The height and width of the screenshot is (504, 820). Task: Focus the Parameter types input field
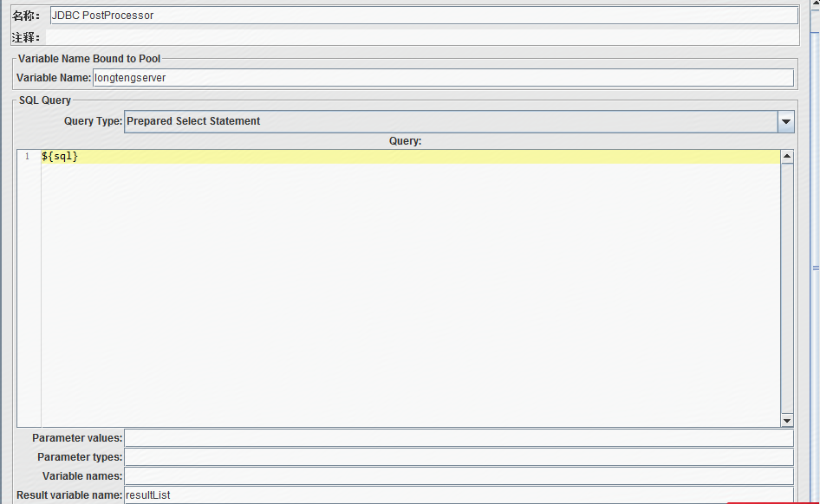(459, 457)
